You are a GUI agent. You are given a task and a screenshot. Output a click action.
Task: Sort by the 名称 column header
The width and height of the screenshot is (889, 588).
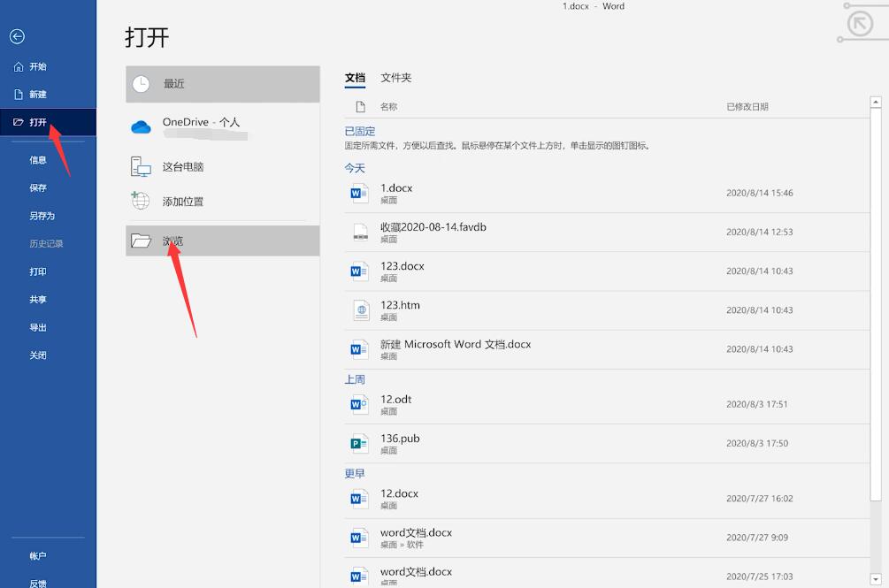click(x=388, y=106)
